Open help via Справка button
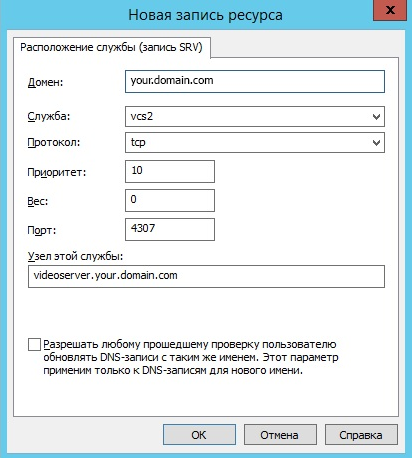This screenshot has height=458, width=412. (361, 435)
